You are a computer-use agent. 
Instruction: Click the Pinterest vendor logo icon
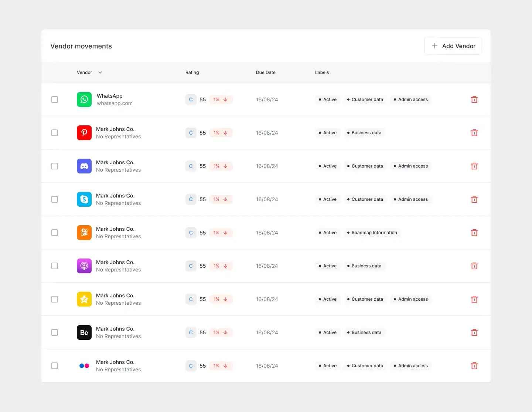coord(84,133)
